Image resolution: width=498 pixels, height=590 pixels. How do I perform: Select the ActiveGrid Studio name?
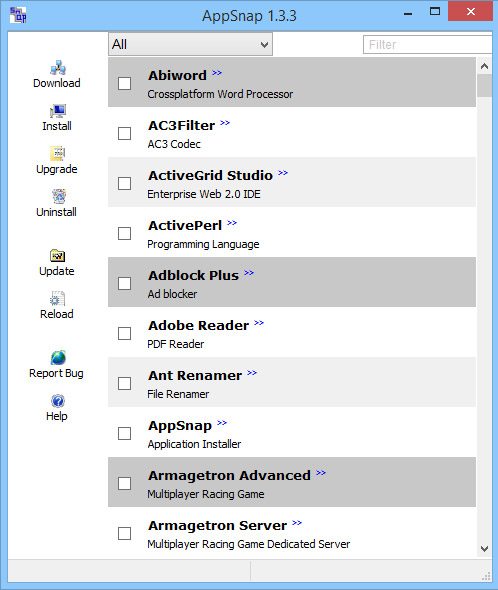pos(210,176)
